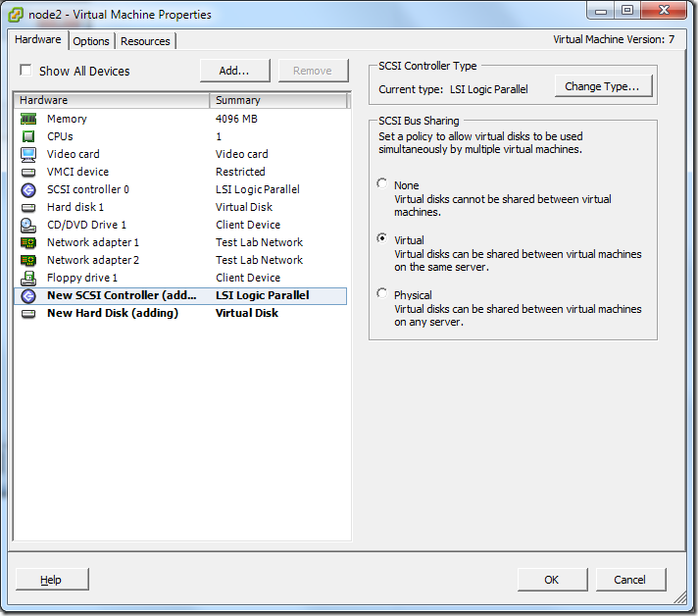Open Help for this dialog
The width and height of the screenshot is (698, 616).
(x=52, y=580)
